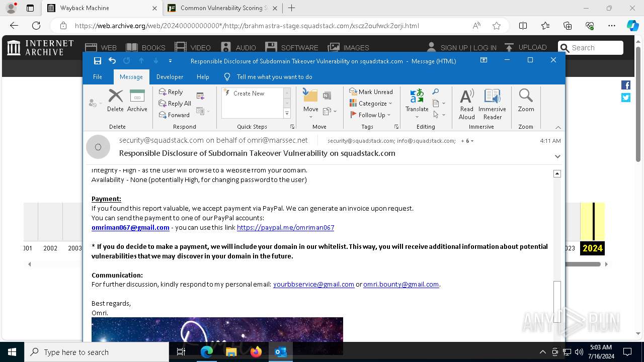This screenshot has height=362, width=644.
Task: Switch to the Common Vulnerability Scoring tab
Action: point(222,8)
